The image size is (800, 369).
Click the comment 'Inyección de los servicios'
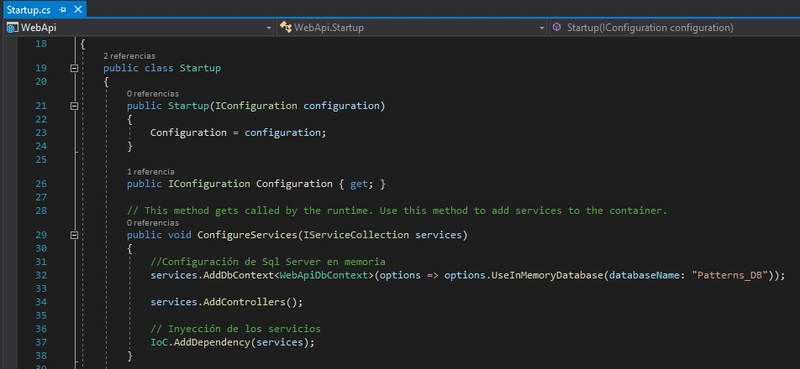click(235, 329)
